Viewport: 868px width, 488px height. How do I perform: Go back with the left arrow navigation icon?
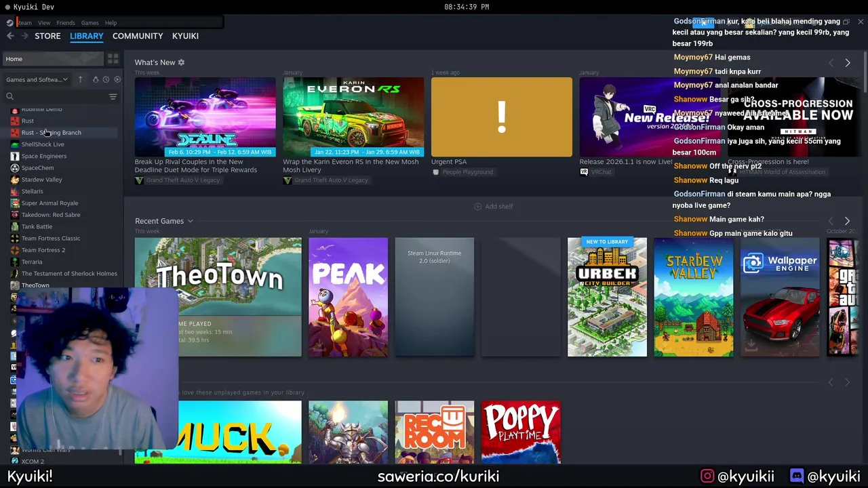[x=10, y=36]
